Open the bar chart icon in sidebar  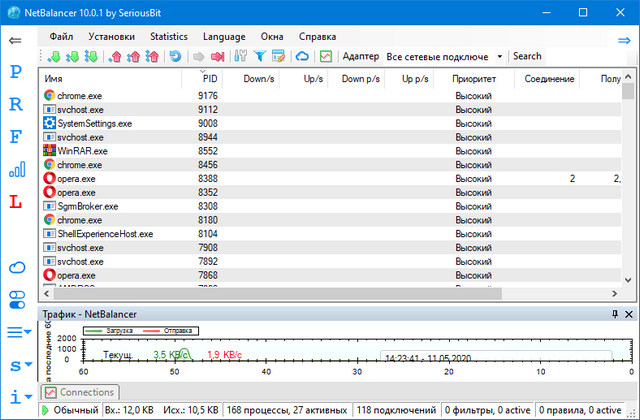pos(15,169)
